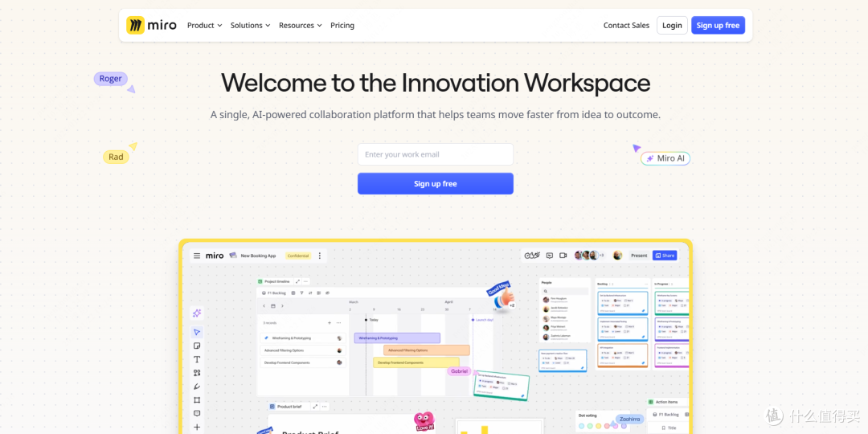The width and height of the screenshot is (868, 434).
Task: Click the purple Wireframing & Prototyping bar
Action: tap(397, 338)
